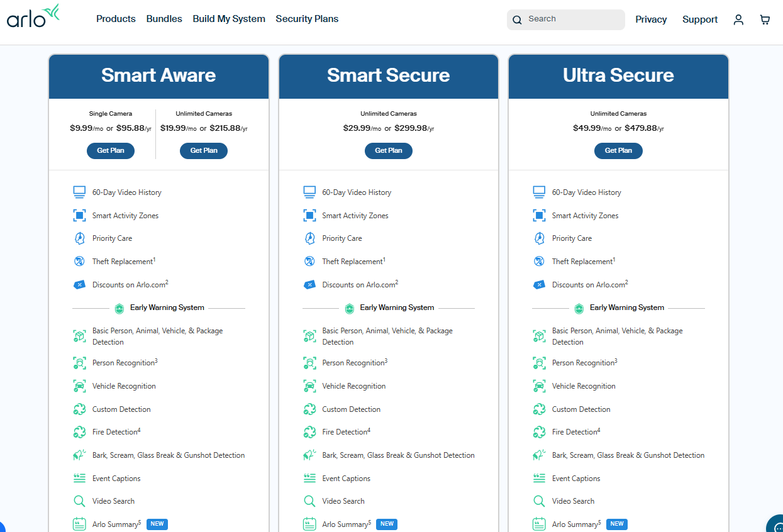The image size is (783, 532).
Task: Click the $9.99/mo price text
Action: (87, 128)
